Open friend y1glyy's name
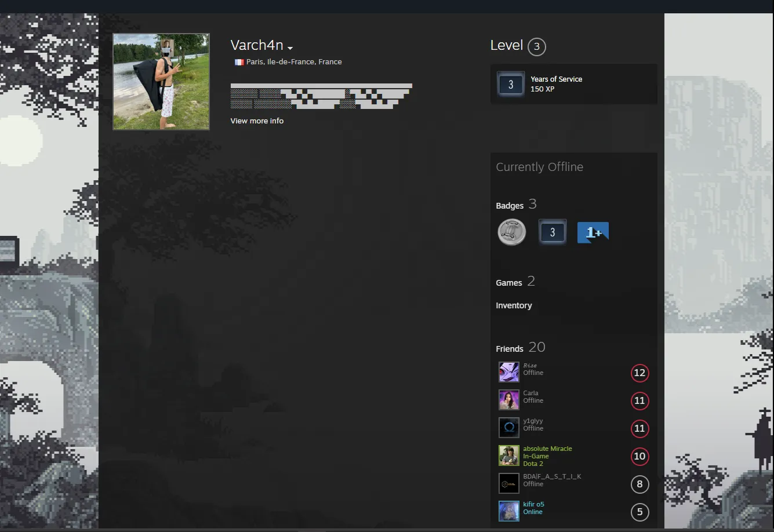This screenshot has height=532, width=774. tap(533, 421)
